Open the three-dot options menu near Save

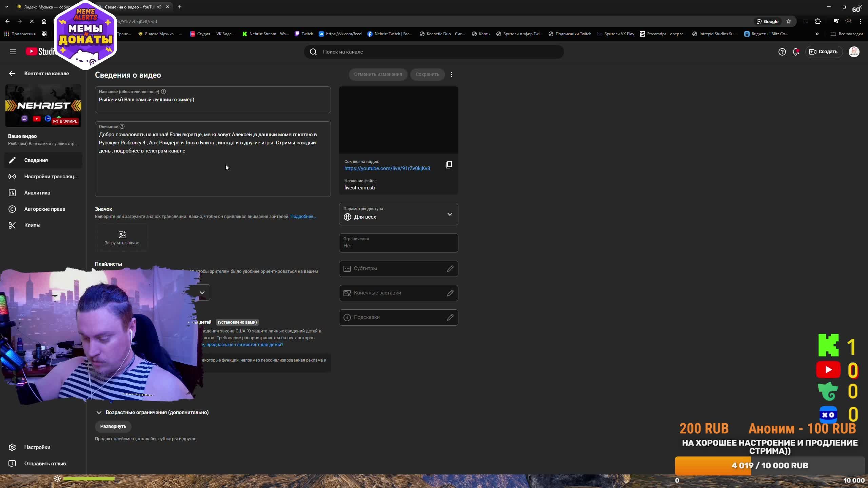(x=451, y=75)
